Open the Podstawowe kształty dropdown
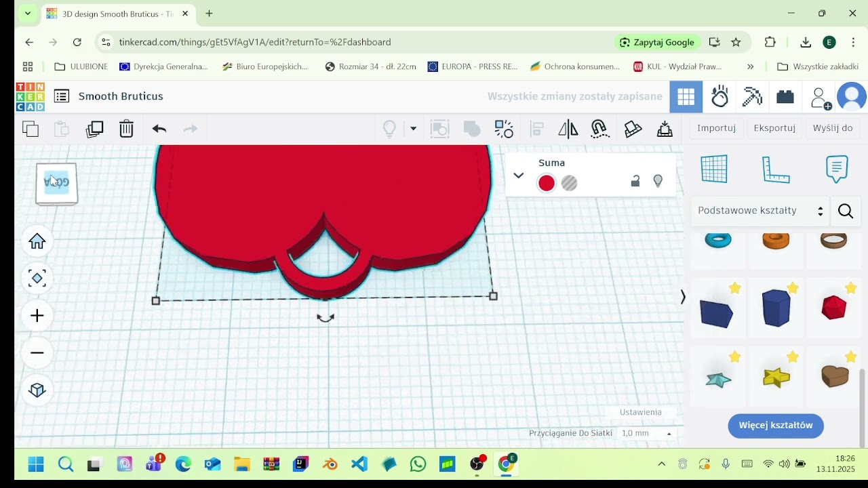 pos(762,211)
